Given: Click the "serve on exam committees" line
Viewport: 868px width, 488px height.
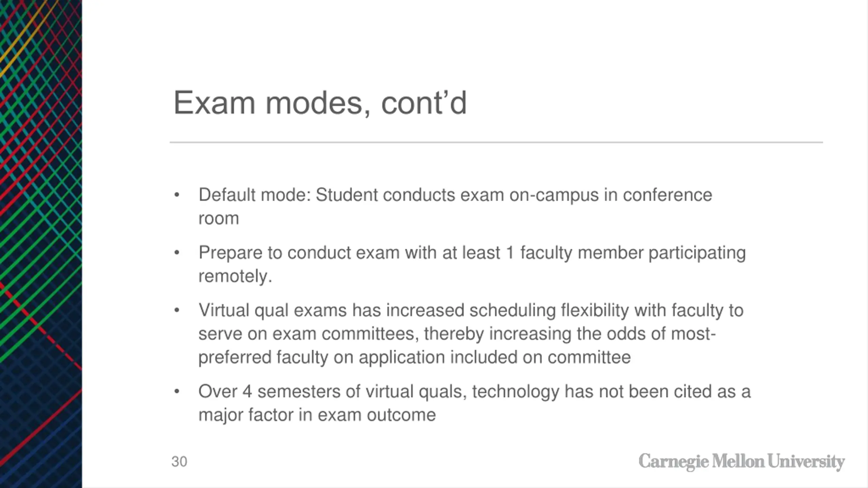Looking at the screenshot, I should (457, 333).
